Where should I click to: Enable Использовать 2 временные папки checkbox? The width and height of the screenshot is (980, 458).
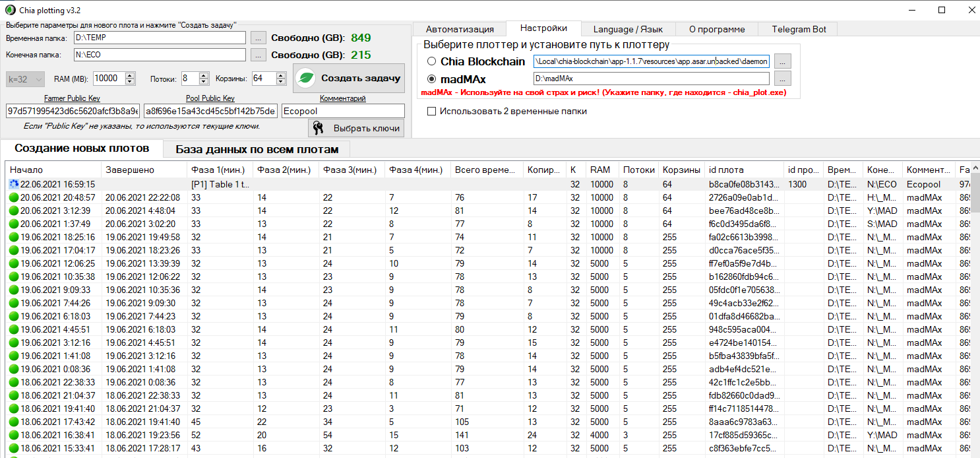click(432, 111)
